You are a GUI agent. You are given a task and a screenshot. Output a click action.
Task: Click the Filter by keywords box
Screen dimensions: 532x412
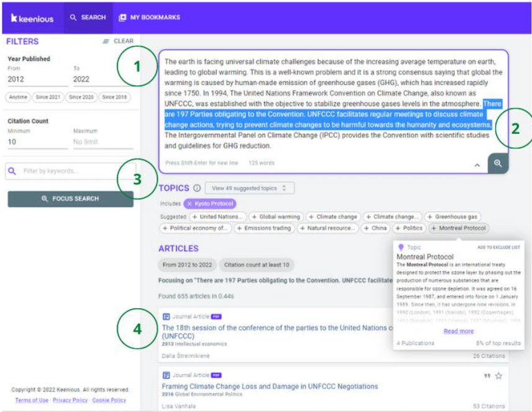71,171
